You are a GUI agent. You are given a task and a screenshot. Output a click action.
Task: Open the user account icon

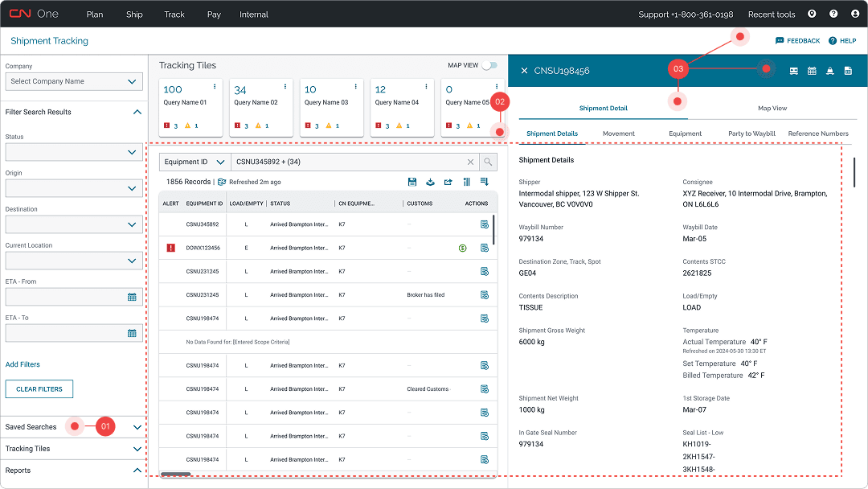(855, 14)
